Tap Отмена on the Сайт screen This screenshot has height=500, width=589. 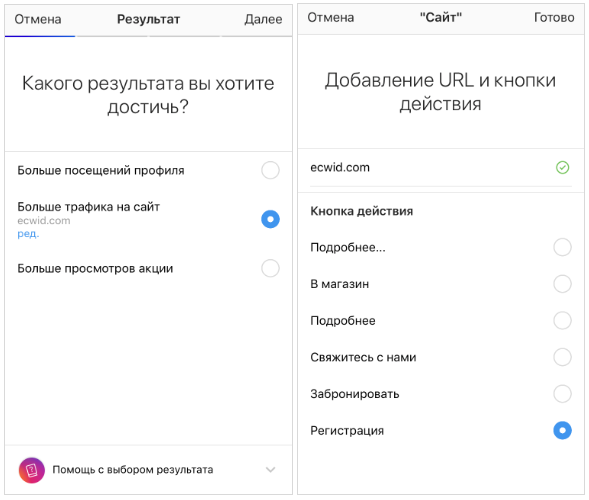click(x=331, y=17)
